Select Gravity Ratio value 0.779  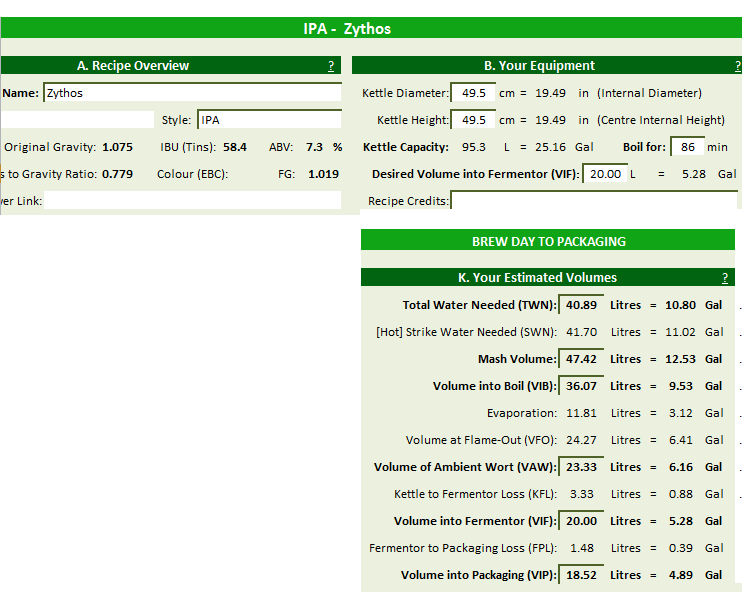(117, 174)
